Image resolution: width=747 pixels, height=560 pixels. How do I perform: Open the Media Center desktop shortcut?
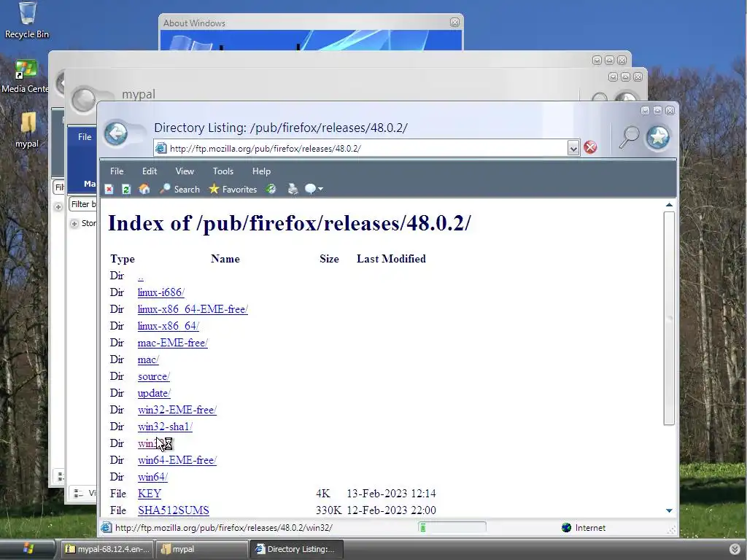[25, 76]
